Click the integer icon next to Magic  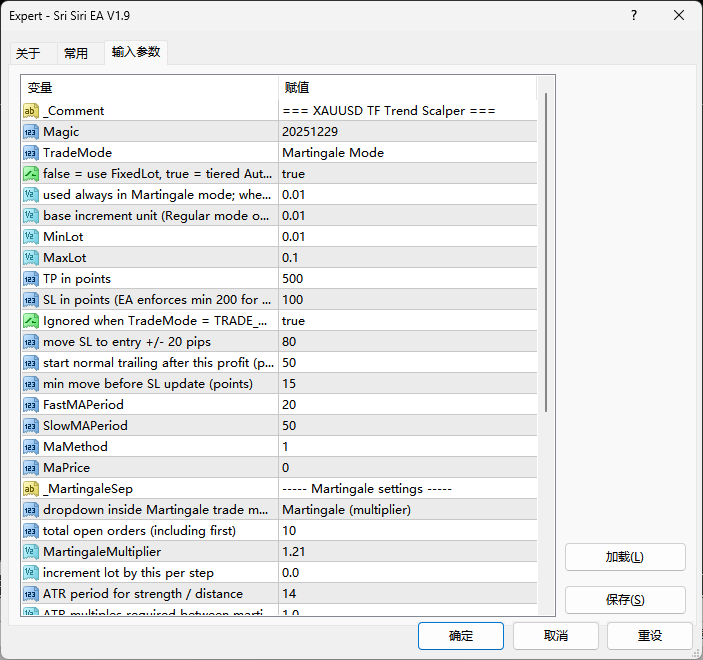[x=31, y=132]
